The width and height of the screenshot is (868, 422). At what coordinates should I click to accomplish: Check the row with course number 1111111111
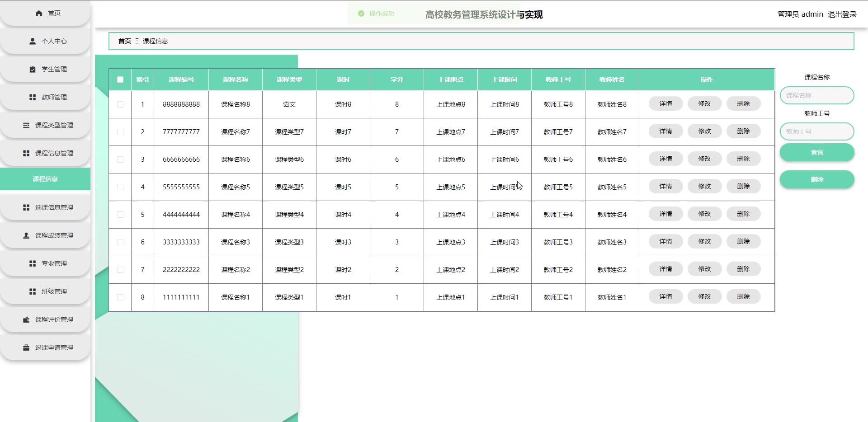tap(120, 297)
